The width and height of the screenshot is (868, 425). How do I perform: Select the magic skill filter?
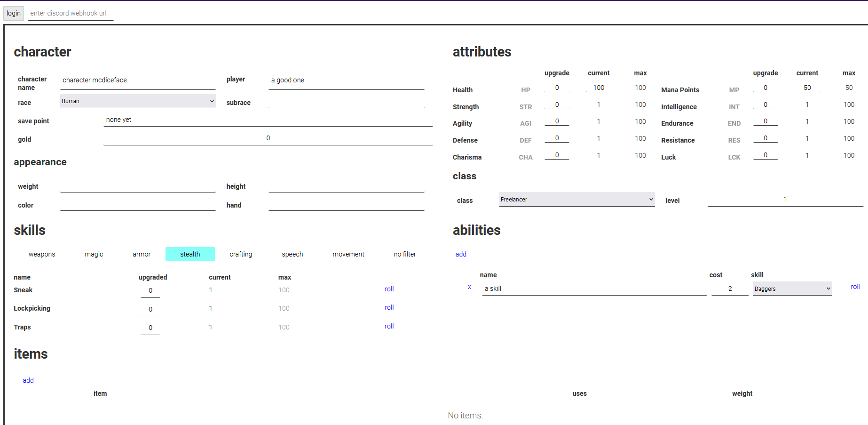(94, 254)
